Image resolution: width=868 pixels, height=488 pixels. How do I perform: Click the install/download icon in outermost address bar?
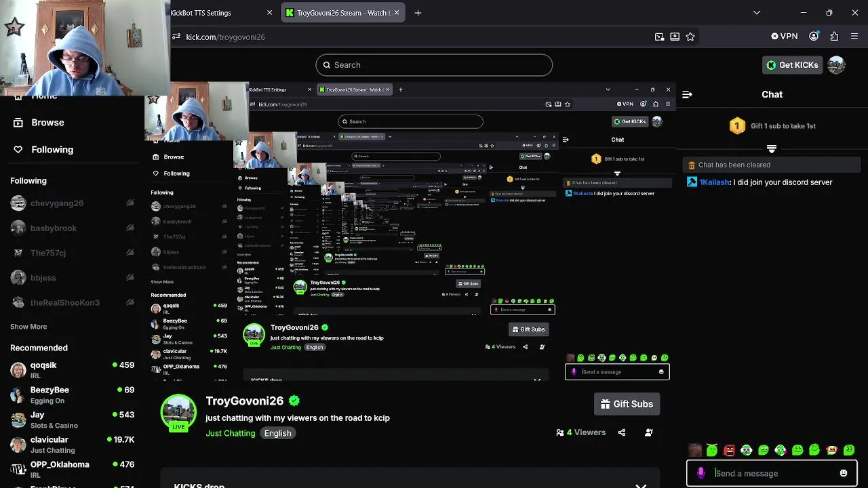click(675, 37)
